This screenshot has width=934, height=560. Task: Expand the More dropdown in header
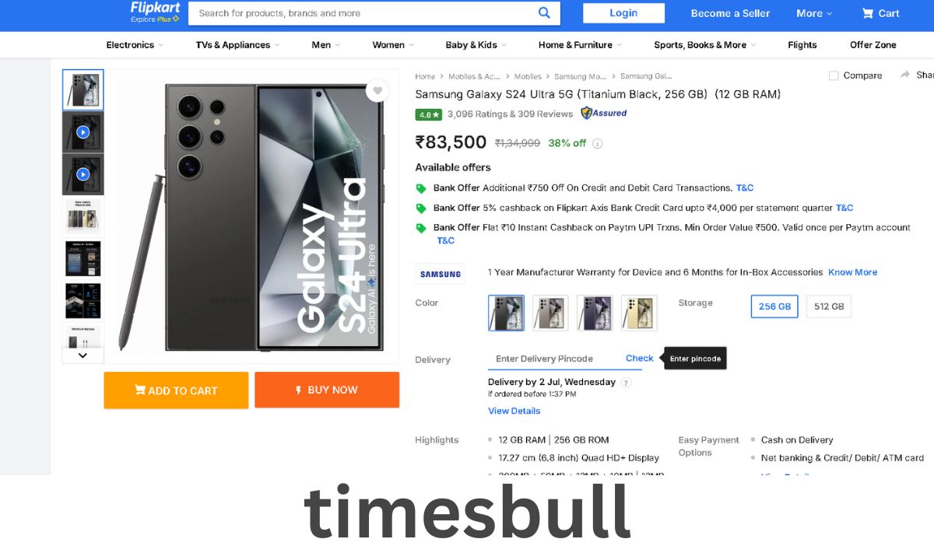pos(814,13)
